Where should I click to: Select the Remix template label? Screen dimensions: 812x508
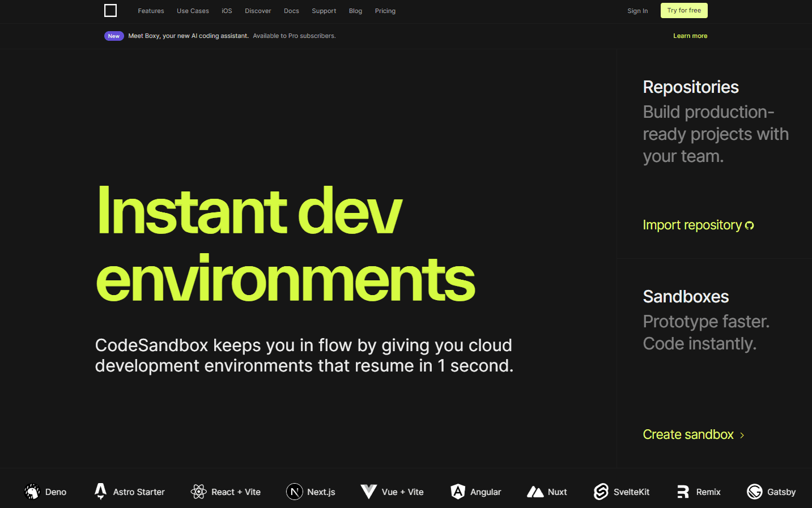(708, 492)
